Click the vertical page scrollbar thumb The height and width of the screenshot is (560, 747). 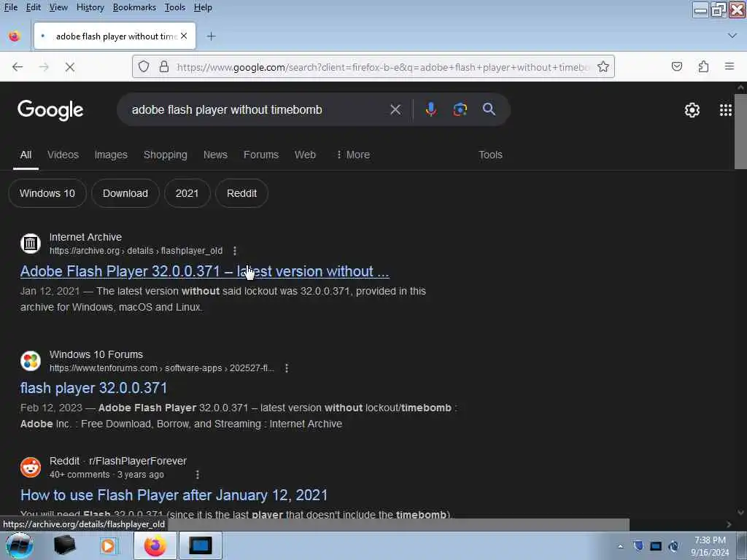[x=740, y=131]
